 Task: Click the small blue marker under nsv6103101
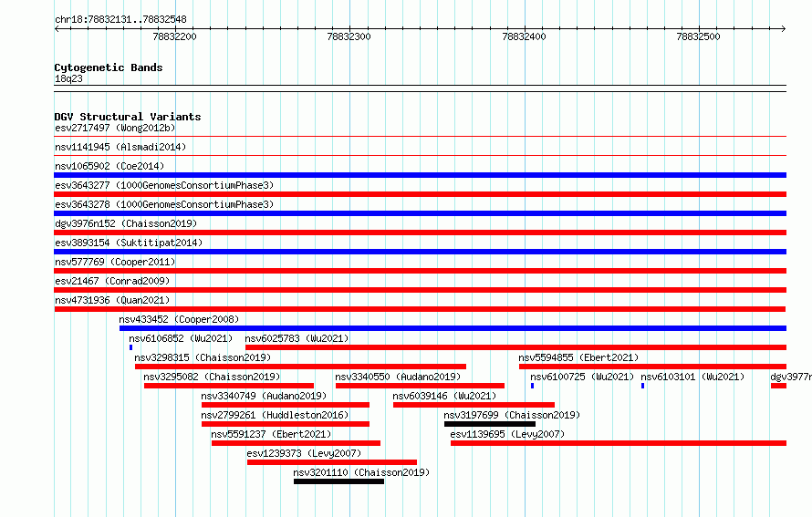642,386
